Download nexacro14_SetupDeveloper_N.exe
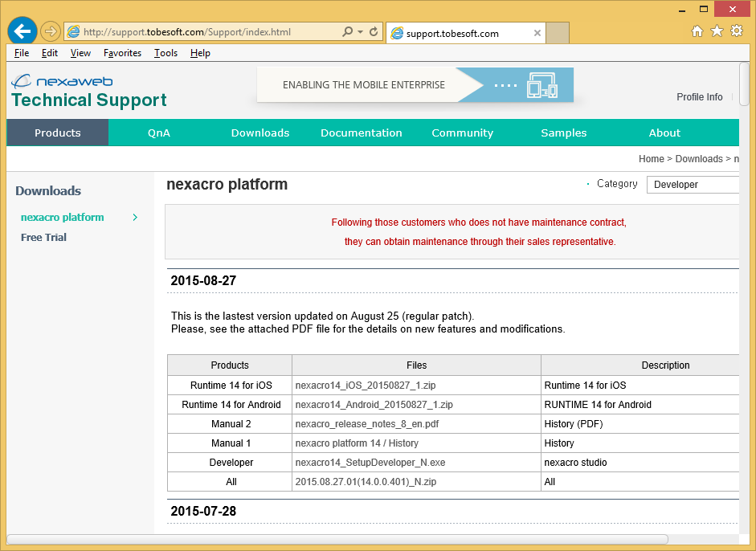Viewport: 756px width, 551px height. click(x=370, y=463)
